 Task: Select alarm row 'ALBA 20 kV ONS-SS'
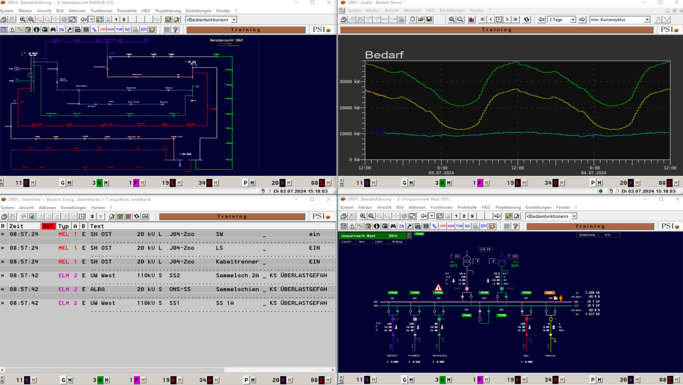(168, 289)
